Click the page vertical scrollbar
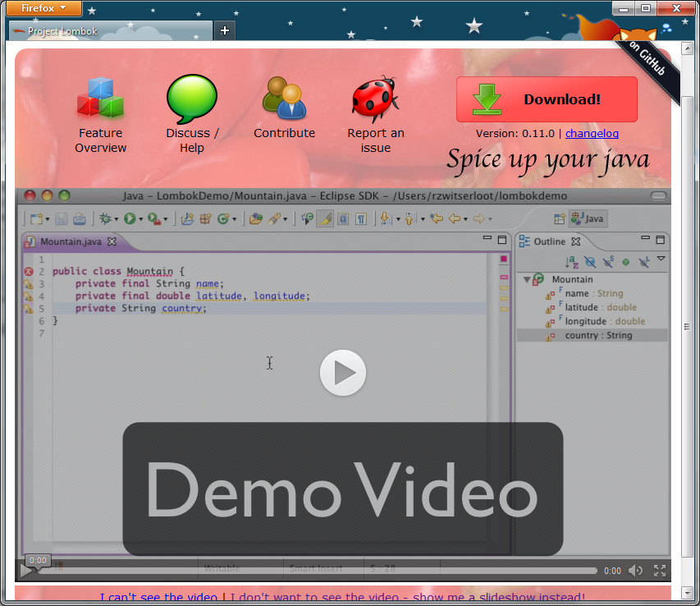This screenshot has height=606, width=700. pos(689,312)
